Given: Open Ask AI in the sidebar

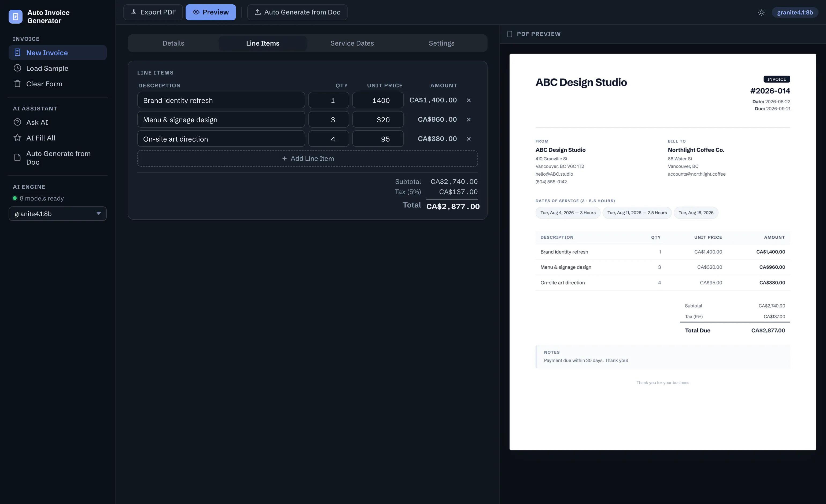Looking at the screenshot, I should [58, 122].
